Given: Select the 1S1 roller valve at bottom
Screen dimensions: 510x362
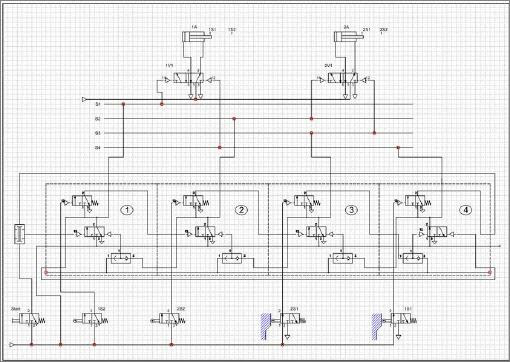Looking at the screenshot, I should coord(399,319).
